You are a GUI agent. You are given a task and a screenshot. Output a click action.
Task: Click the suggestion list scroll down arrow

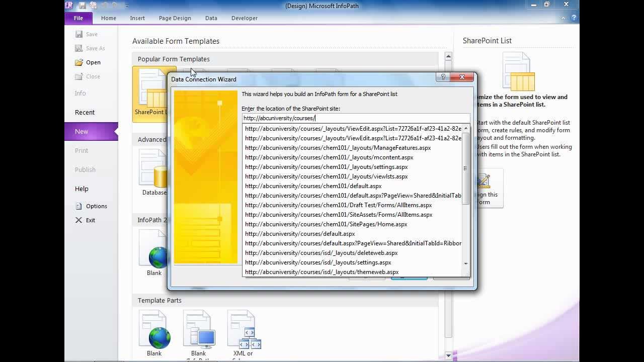coord(466,263)
